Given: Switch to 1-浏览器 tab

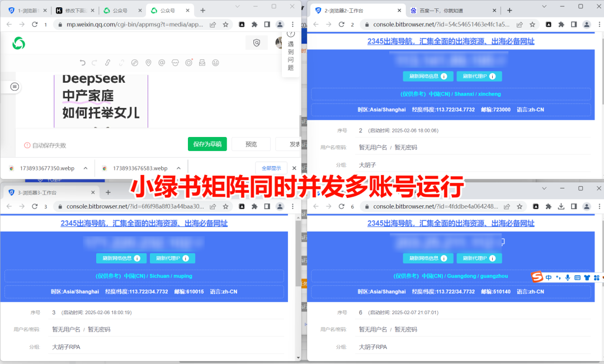Looking at the screenshot, I should pyautogui.click(x=27, y=11).
